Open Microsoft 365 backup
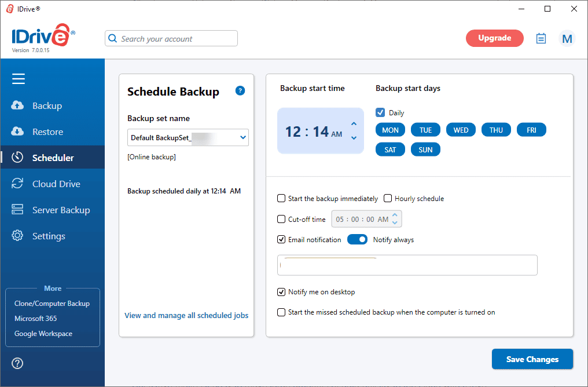 coord(36,318)
